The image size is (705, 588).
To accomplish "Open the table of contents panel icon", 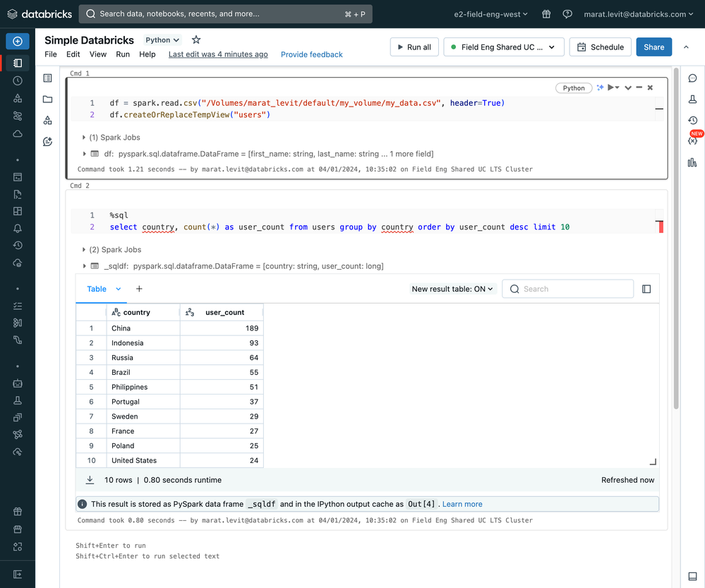I will tap(48, 78).
